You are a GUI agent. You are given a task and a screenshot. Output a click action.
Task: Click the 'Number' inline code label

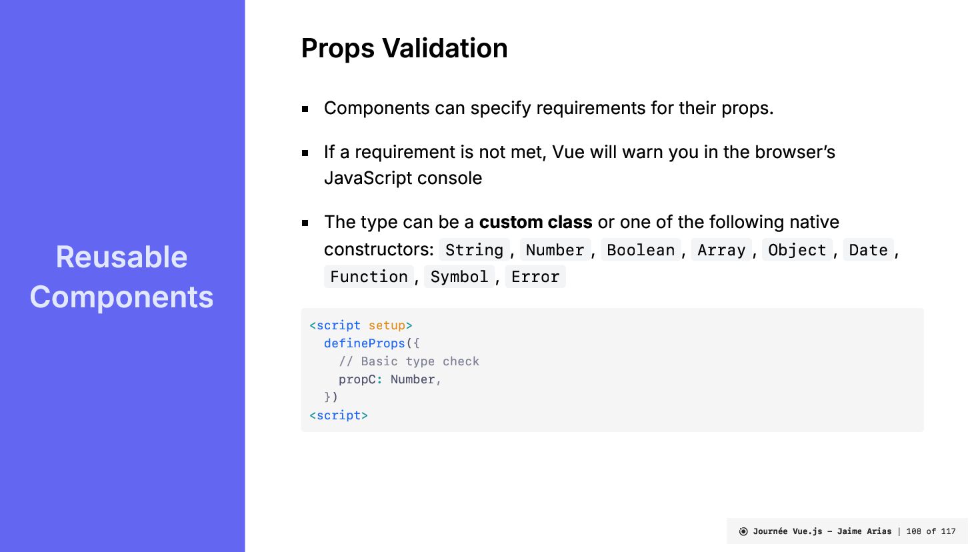pyautogui.click(x=555, y=250)
